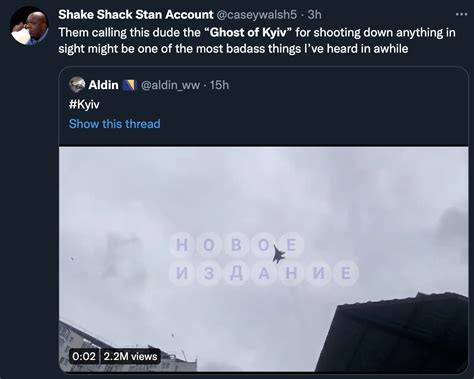Play the quoted video of the jet

coord(264,259)
